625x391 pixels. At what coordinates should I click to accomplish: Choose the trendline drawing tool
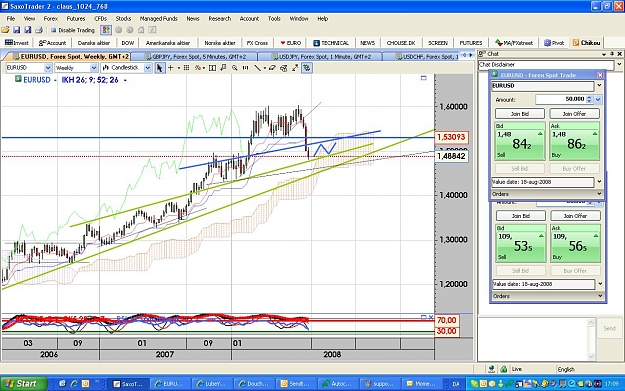[x=257, y=68]
